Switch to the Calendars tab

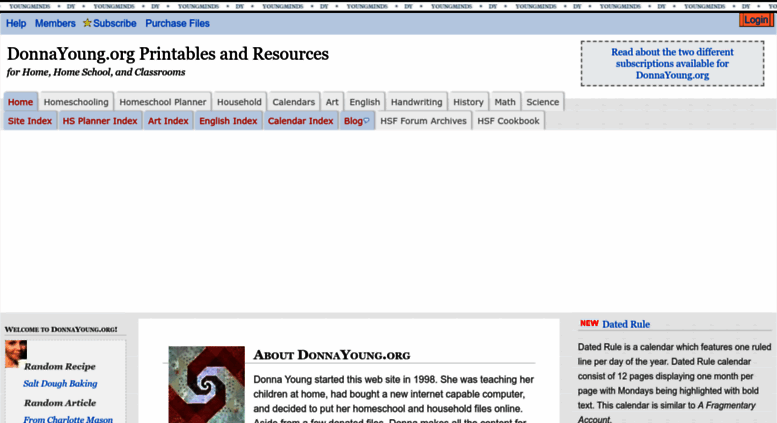point(293,102)
